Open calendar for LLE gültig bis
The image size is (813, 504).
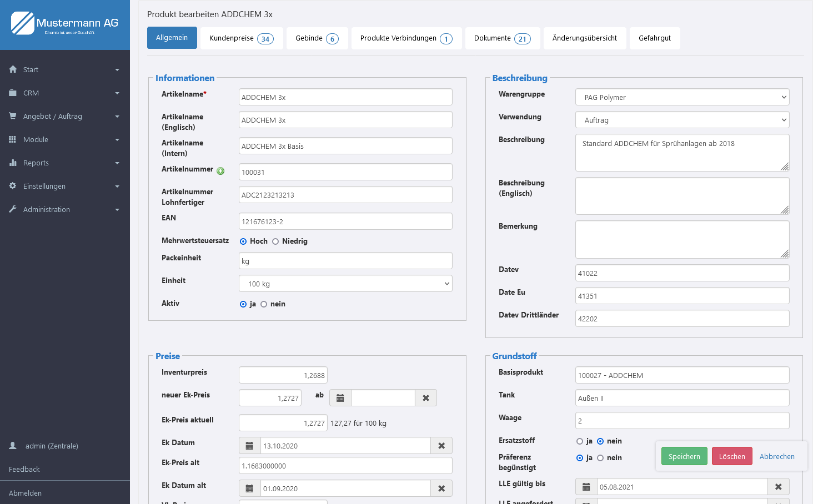[x=586, y=487]
